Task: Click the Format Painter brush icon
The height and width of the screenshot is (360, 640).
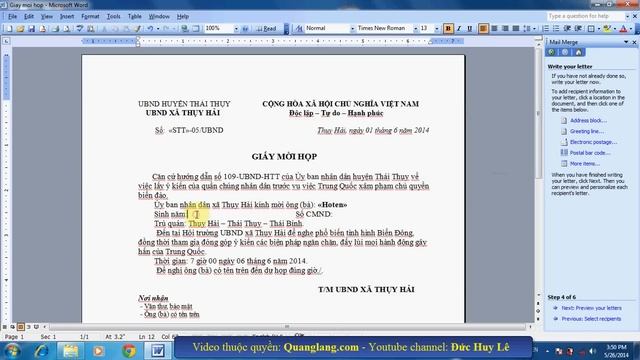Action: click(138, 29)
